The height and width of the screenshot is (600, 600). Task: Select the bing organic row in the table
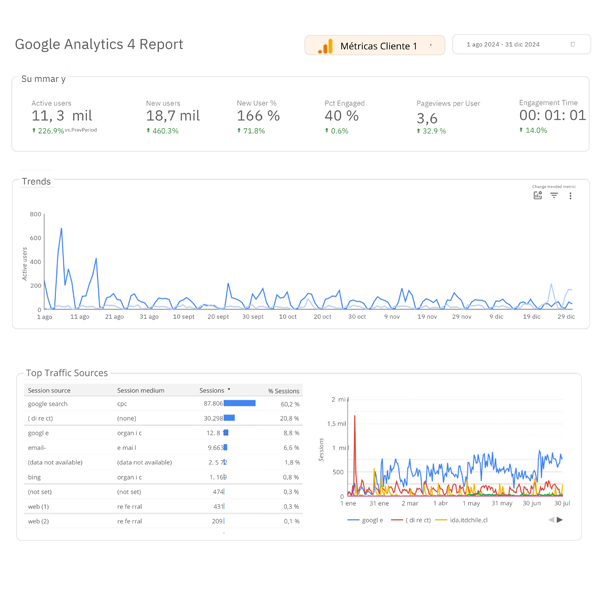tap(100, 477)
